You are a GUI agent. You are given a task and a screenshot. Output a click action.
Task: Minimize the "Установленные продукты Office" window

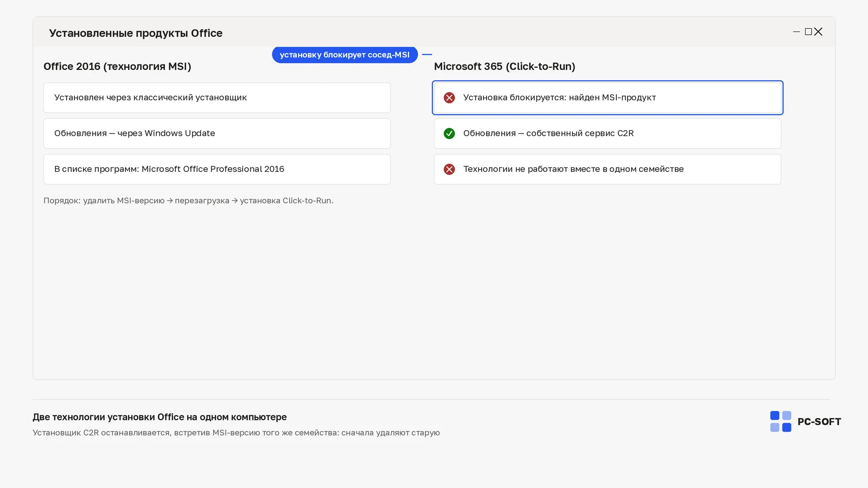point(796,32)
